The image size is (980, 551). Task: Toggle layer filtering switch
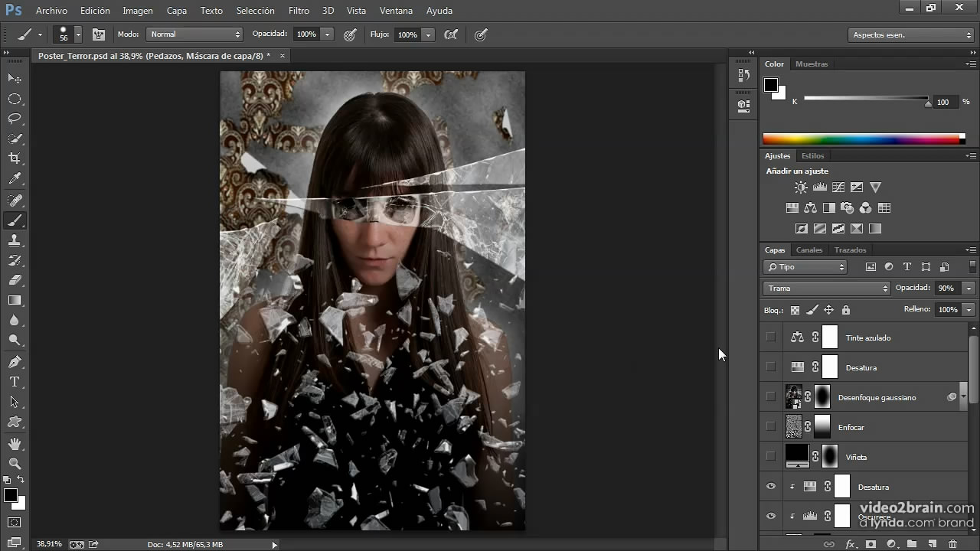(973, 266)
